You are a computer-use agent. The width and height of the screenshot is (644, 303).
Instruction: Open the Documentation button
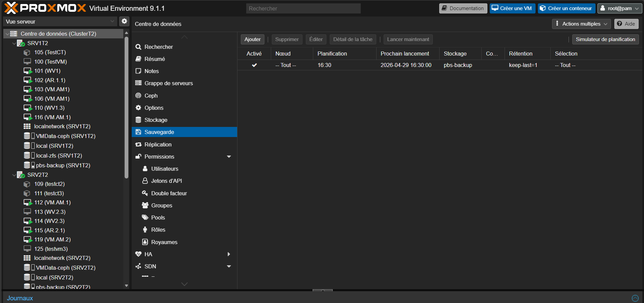(463, 8)
